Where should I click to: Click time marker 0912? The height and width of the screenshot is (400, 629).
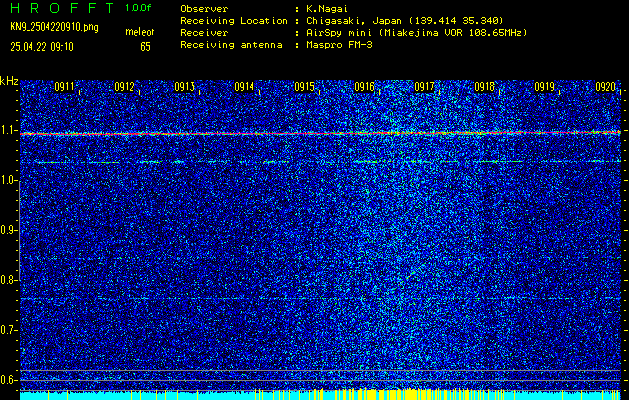[x=124, y=87]
